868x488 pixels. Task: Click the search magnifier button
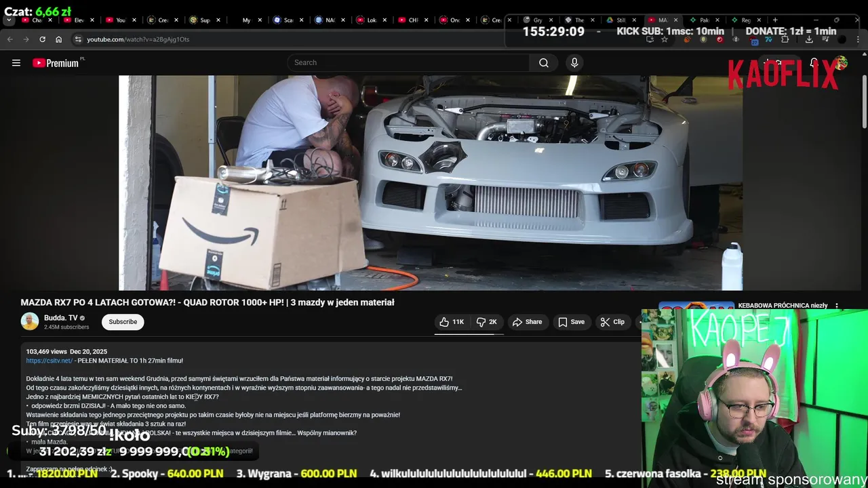tap(544, 62)
